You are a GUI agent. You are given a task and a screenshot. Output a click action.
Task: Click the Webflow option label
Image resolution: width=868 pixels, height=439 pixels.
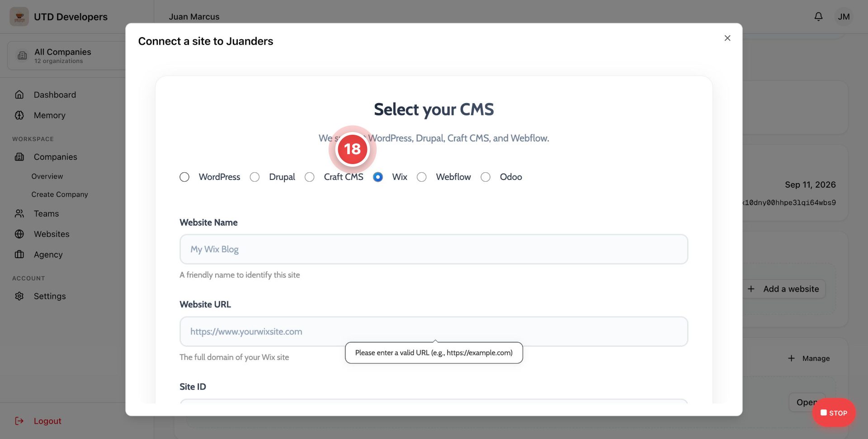453,177
